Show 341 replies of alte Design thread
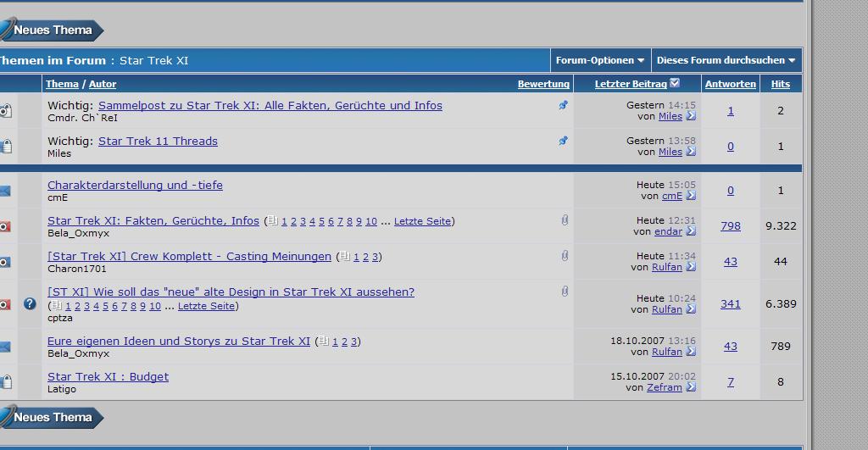This screenshot has width=868, height=450. (731, 304)
